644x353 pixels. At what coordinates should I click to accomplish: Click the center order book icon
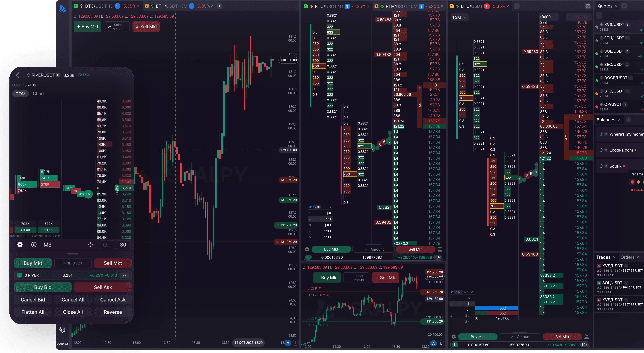[x=90, y=245]
